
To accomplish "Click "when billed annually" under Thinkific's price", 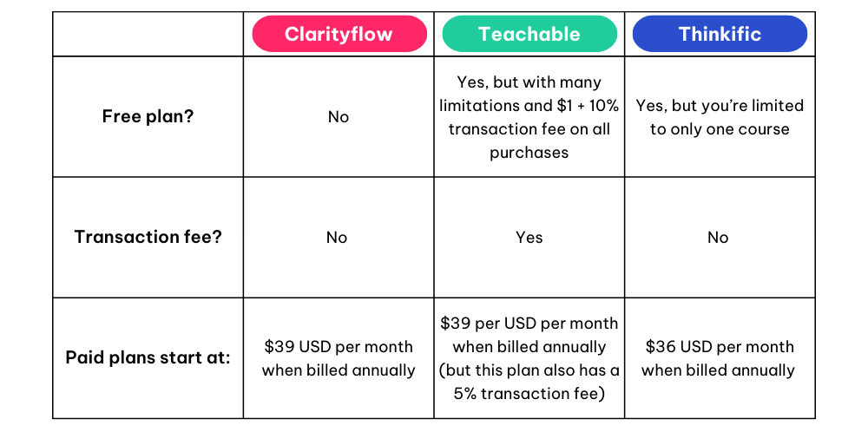I will click(x=720, y=370).
